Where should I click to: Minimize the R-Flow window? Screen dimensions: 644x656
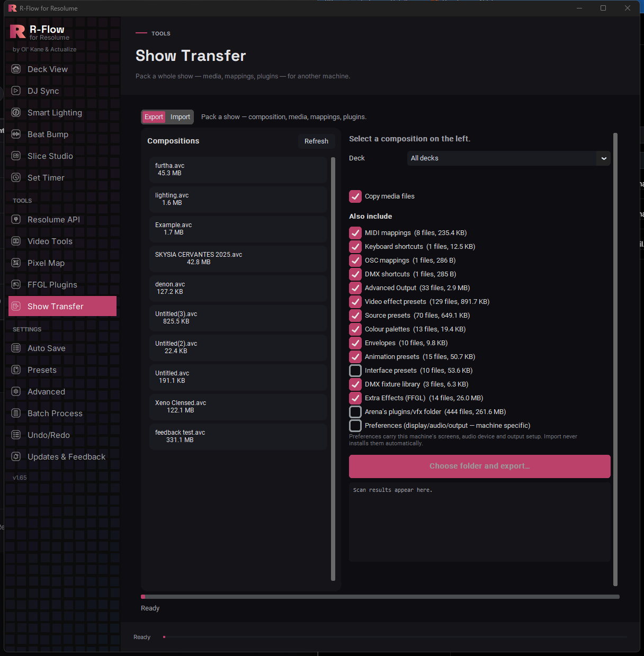579,8
